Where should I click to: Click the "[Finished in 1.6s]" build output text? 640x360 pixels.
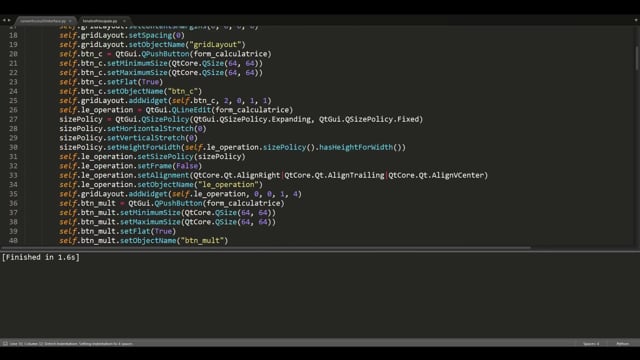click(x=41, y=257)
